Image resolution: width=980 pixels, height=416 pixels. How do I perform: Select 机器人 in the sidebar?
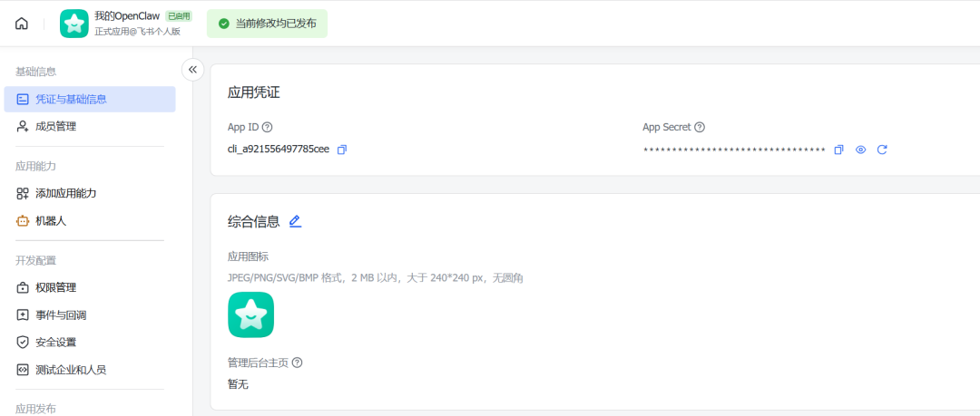tap(51, 220)
